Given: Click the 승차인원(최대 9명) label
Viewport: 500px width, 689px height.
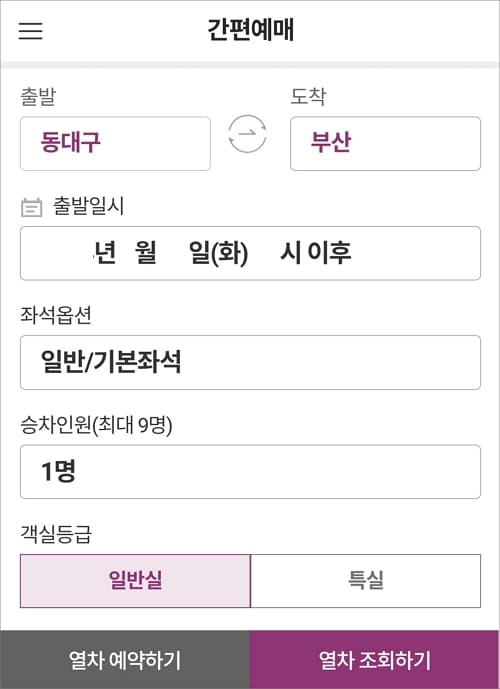Looking at the screenshot, I should point(96,425).
